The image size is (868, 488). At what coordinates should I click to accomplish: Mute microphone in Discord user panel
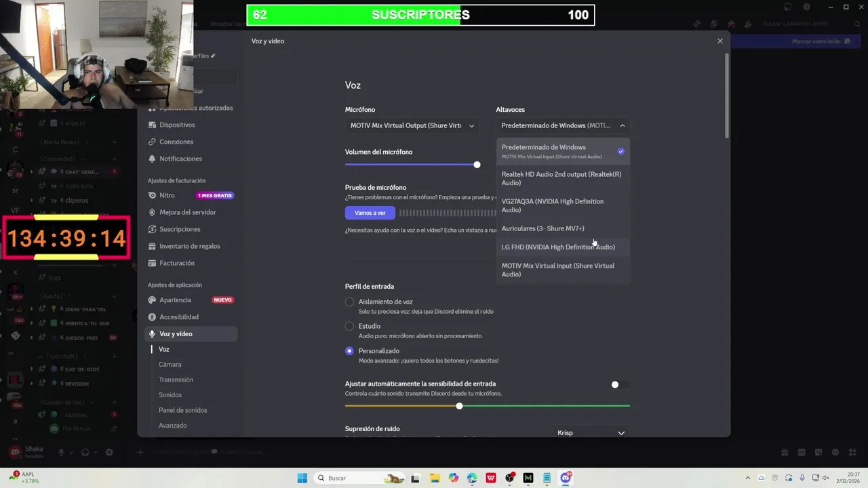click(62, 452)
